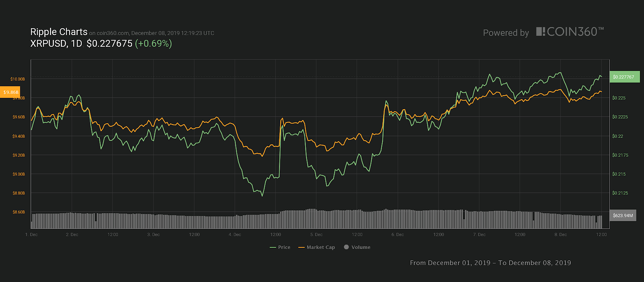644x282 pixels.
Task: Click the $8.60B axis label
Action: pos(19,212)
